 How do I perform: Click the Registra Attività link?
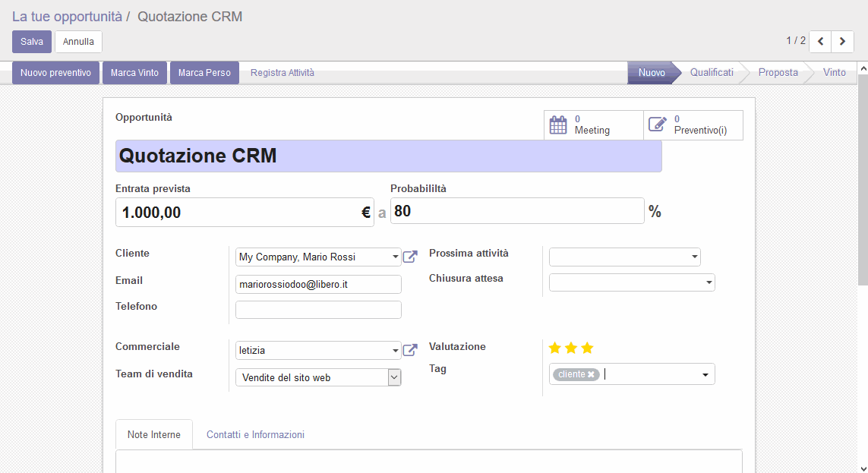tap(282, 73)
